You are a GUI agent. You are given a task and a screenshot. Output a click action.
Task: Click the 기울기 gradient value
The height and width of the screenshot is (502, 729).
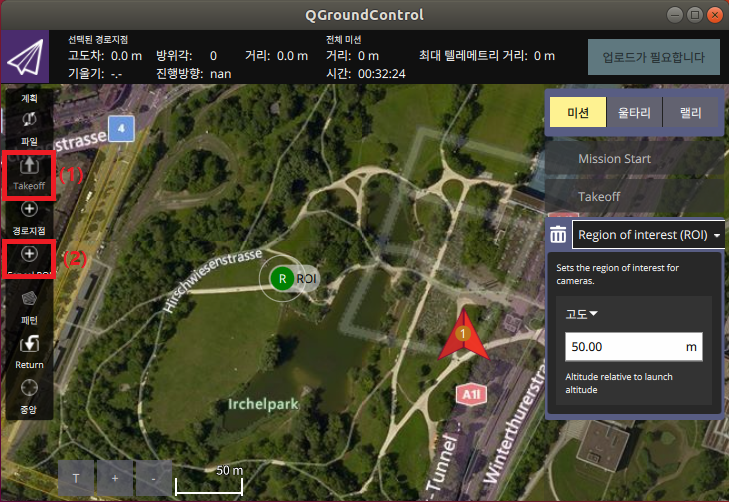[116, 74]
